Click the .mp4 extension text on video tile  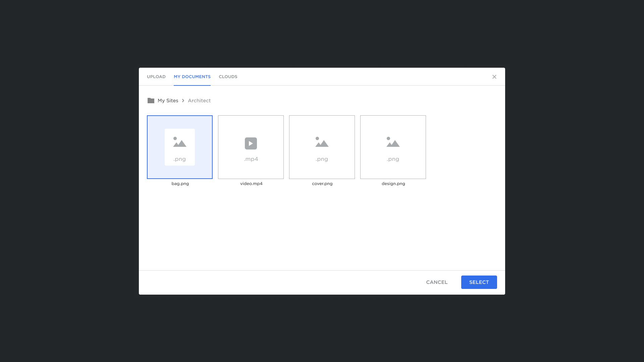[251, 159]
